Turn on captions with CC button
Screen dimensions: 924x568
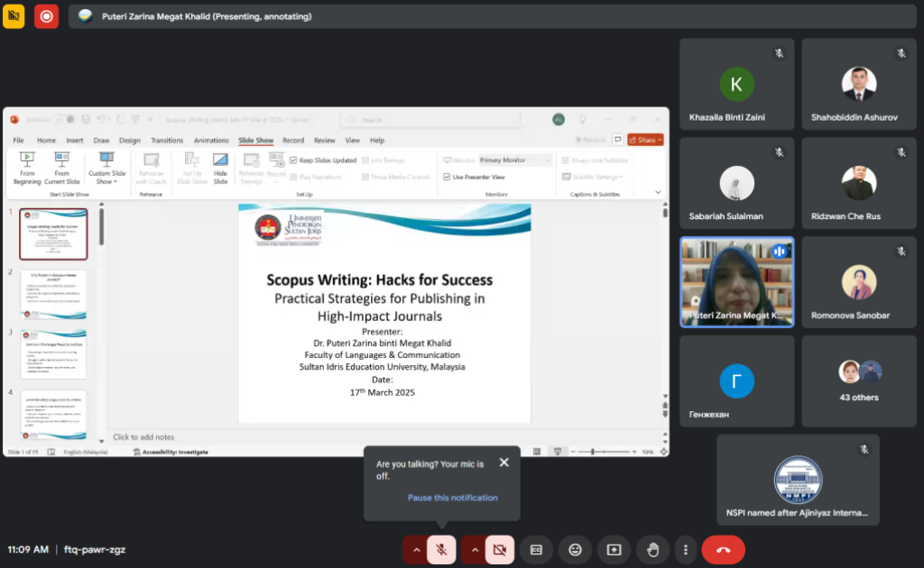tap(536, 549)
